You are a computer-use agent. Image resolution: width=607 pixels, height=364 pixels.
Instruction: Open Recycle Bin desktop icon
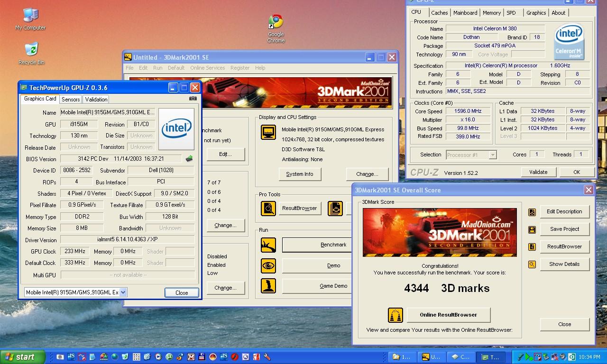pos(31,53)
